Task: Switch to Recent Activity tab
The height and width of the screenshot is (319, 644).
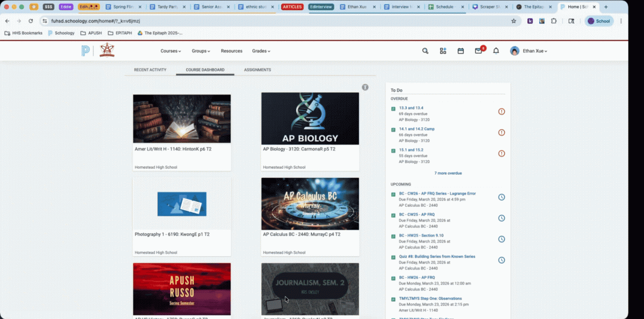Action: coord(150,70)
